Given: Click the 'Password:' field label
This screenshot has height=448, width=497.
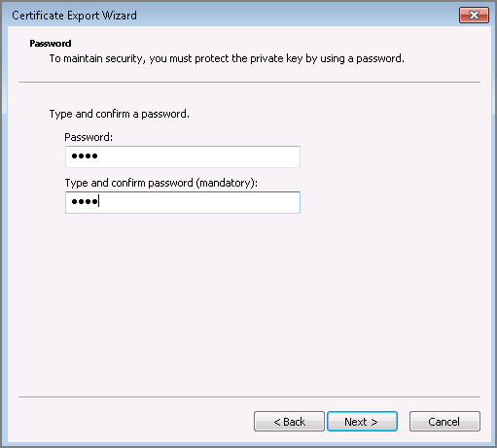Looking at the screenshot, I should tap(89, 137).
